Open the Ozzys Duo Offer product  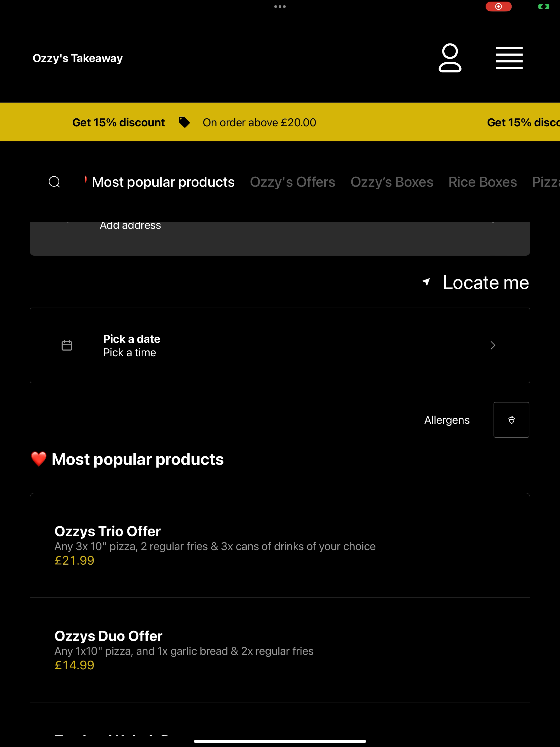pyautogui.click(x=280, y=650)
